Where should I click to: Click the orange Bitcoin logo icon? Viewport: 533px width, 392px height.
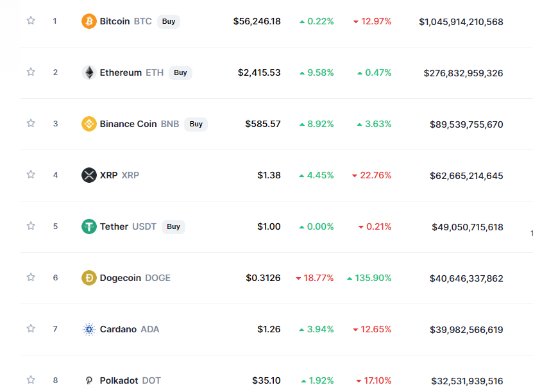[89, 21]
